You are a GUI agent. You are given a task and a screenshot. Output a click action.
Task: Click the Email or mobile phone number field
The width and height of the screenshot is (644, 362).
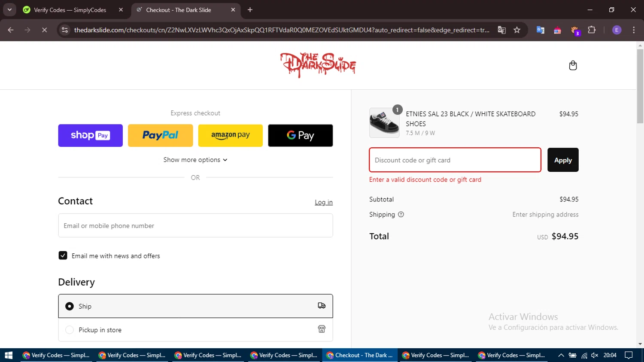195,225
